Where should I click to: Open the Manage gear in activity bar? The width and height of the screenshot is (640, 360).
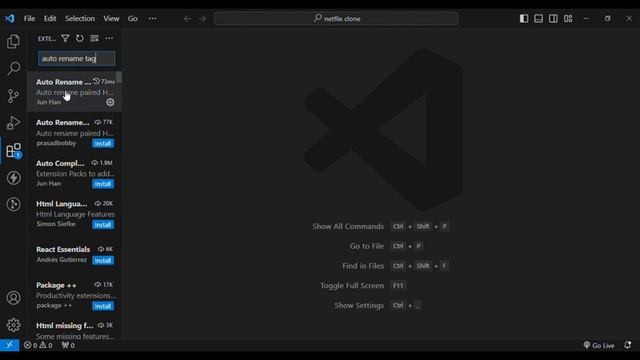13,325
